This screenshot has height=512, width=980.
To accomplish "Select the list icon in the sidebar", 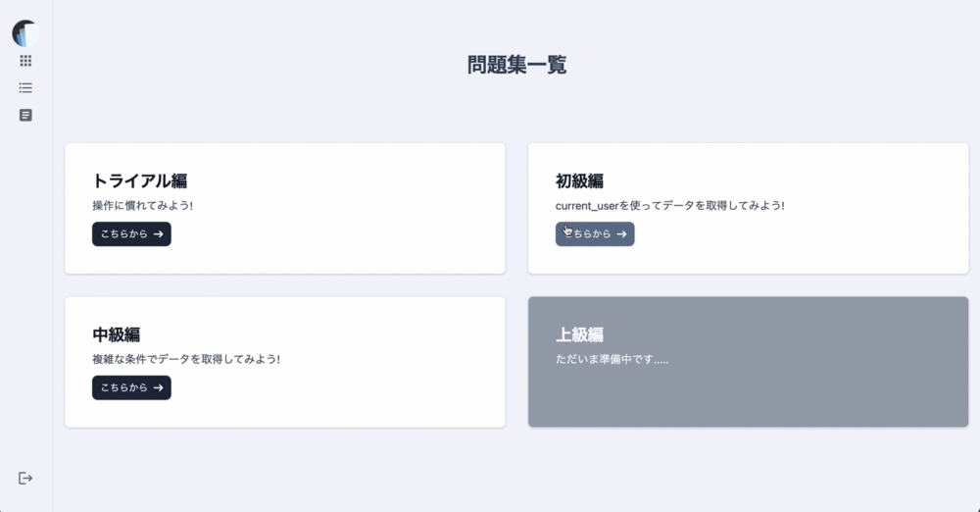I will click(25, 87).
